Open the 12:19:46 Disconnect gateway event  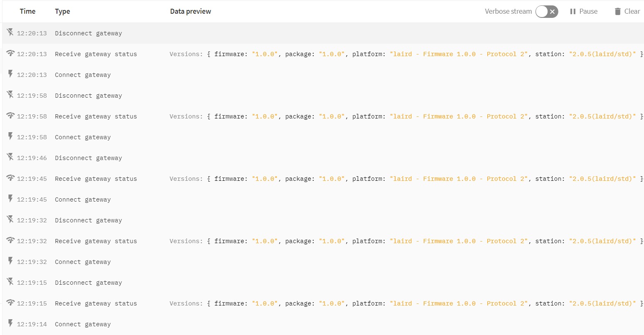(x=323, y=158)
